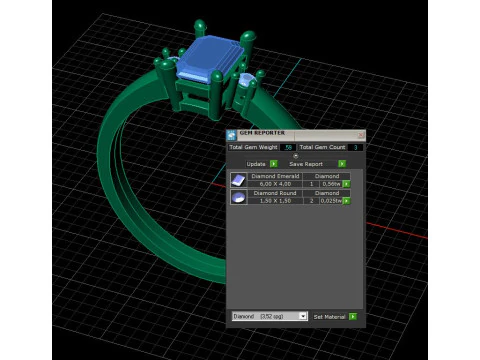Click the Diamond Round name cell
480x360 pixels.
click(x=275, y=193)
